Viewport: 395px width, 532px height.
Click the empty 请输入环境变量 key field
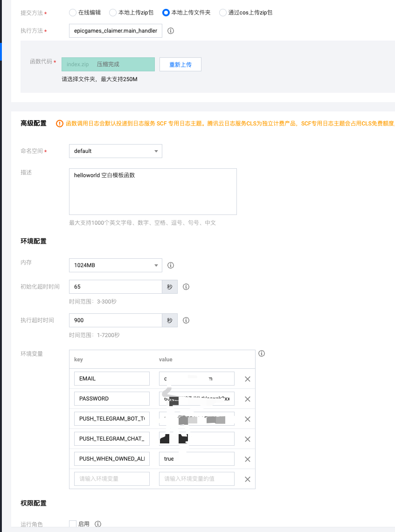tap(112, 479)
